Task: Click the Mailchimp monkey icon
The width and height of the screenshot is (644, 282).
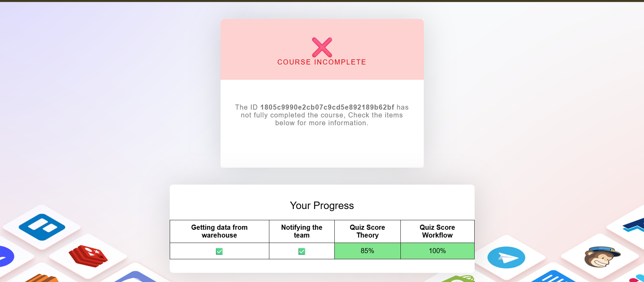Action: tap(602, 257)
